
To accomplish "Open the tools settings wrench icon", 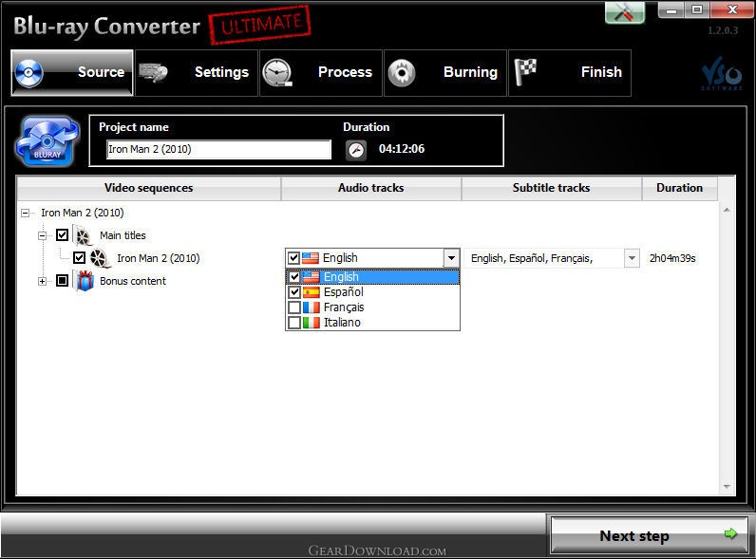I will point(625,11).
